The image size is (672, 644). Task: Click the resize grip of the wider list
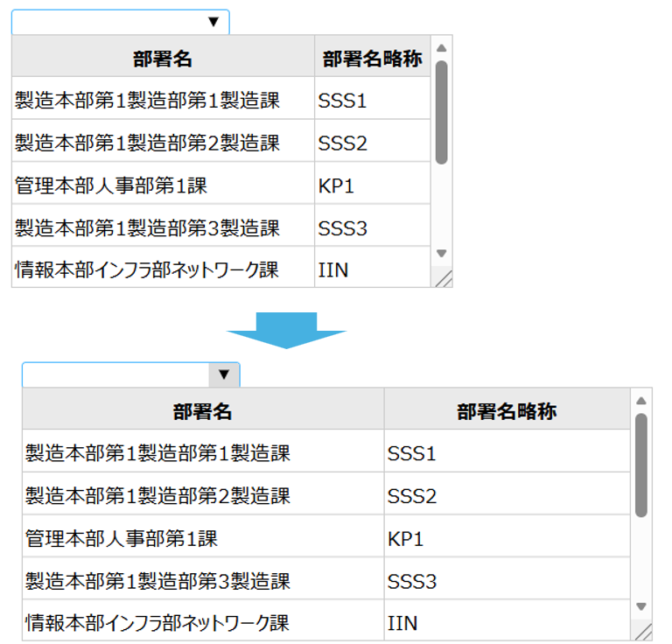pyautogui.click(x=643, y=631)
